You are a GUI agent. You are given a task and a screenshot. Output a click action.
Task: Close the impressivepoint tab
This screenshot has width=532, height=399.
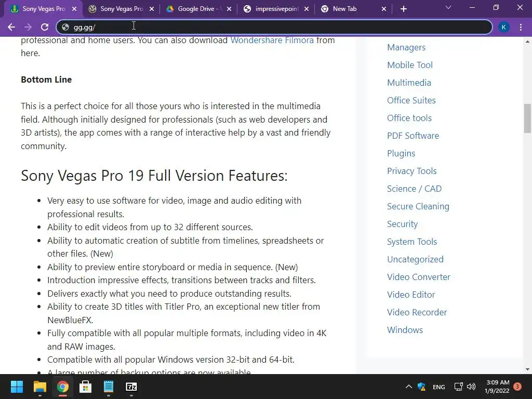[307, 9]
